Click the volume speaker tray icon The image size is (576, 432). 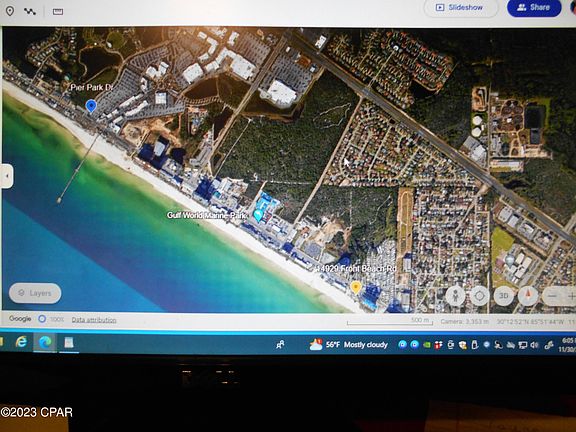click(x=534, y=345)
